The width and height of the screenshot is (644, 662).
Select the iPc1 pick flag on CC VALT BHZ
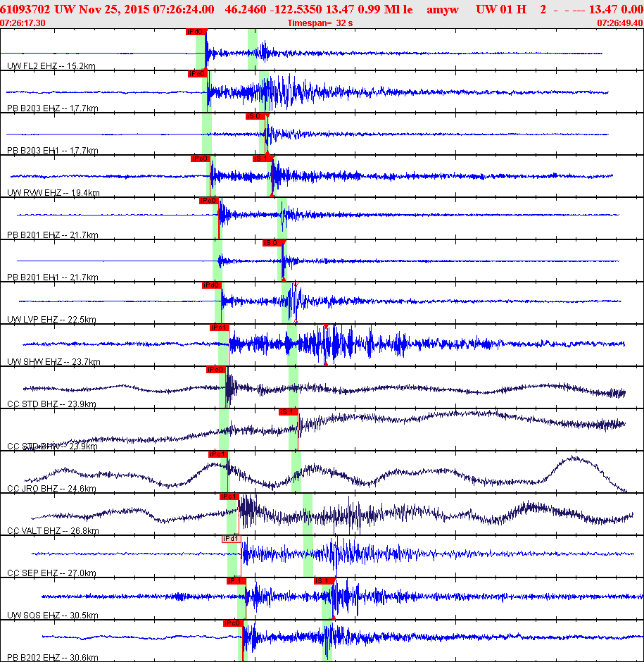point(229,496)
